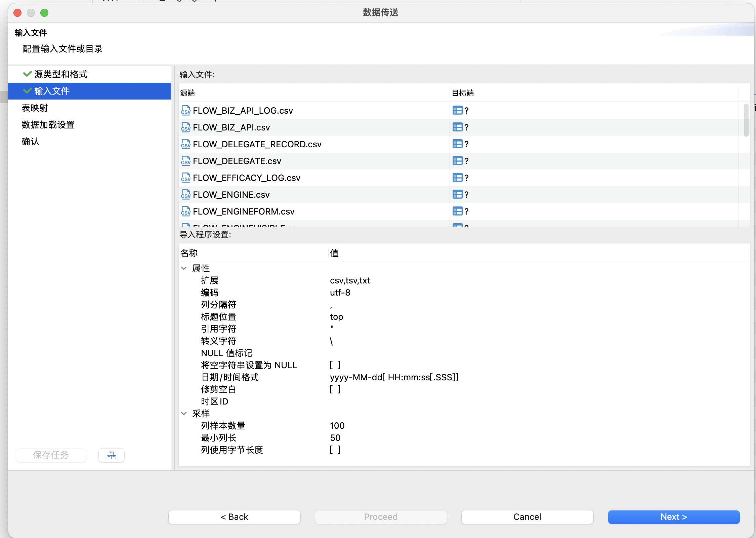756x538 pixels.
Task: Click the input files list scrollbar
Action: (x=746, y=120)
